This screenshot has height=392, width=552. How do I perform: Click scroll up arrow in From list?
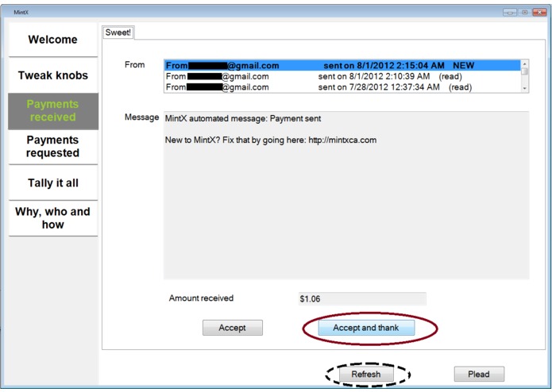click(x=524, y=63)
